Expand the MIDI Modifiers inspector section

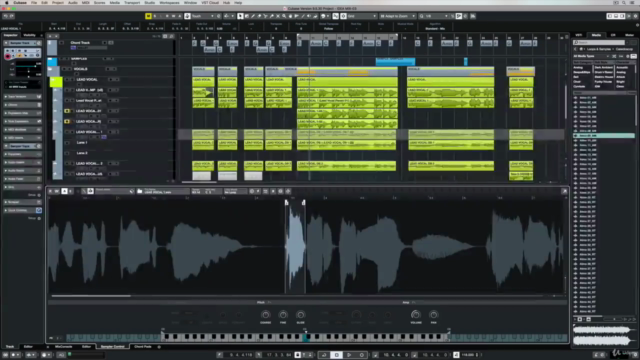(22, 129)
